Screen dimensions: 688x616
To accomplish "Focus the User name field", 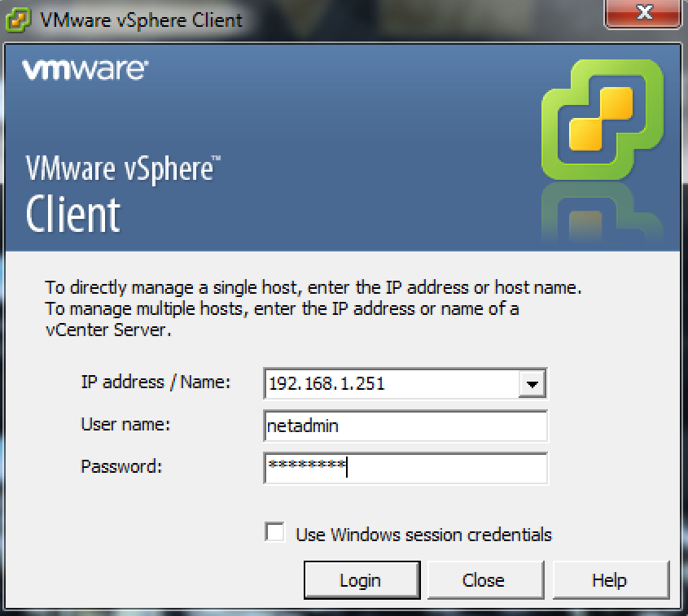I will point(405,426).
